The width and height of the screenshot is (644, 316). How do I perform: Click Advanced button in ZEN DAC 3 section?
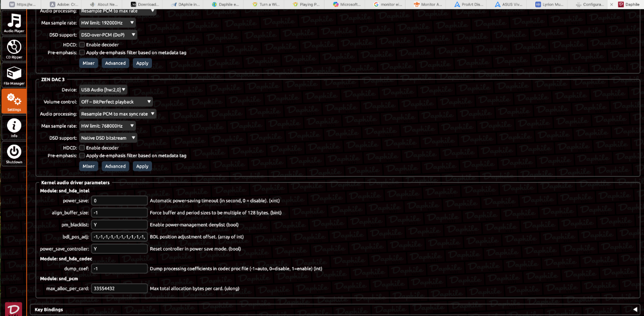115,166
